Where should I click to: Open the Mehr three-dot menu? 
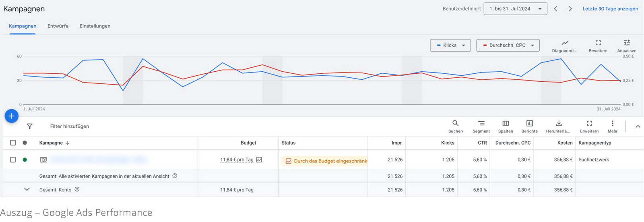tap(612, 123)
